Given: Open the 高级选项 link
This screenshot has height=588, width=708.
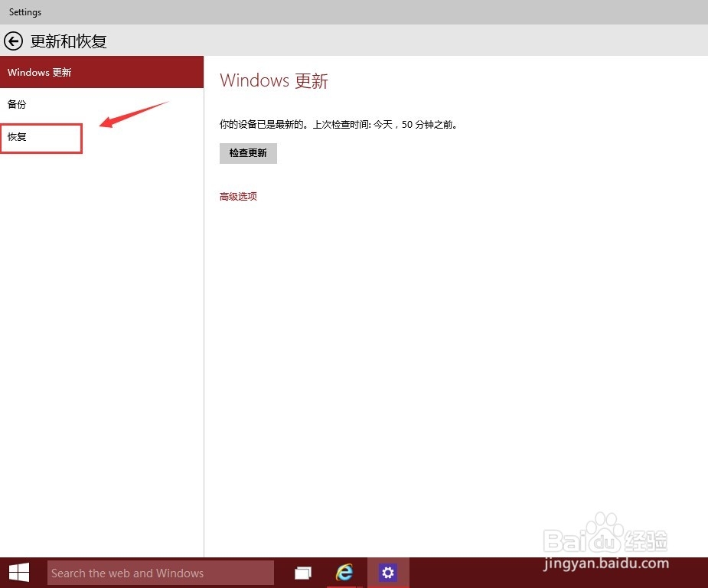Looking at the screenshot, I should 238,197.
